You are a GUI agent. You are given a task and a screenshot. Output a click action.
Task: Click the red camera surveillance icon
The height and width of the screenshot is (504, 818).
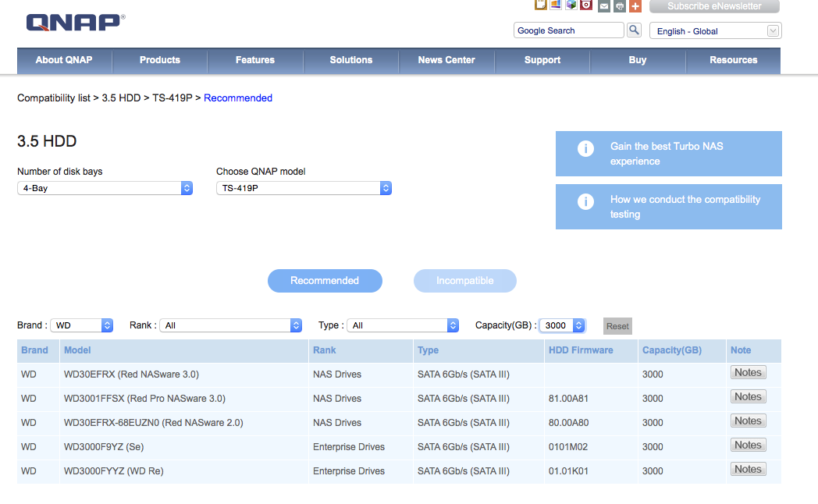click(586, 5)
